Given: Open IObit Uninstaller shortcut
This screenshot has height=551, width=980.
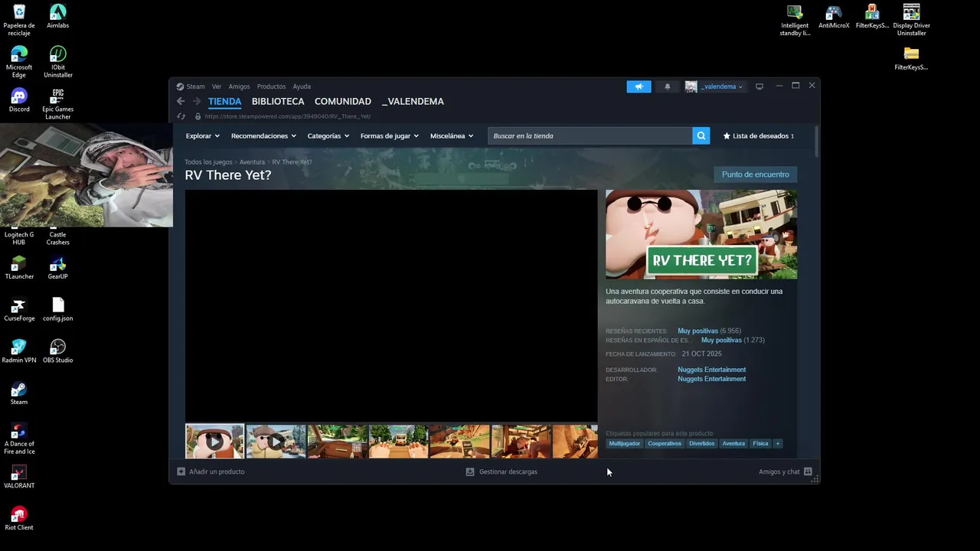Looking at the screenshot, I should (x=57, y=62).
